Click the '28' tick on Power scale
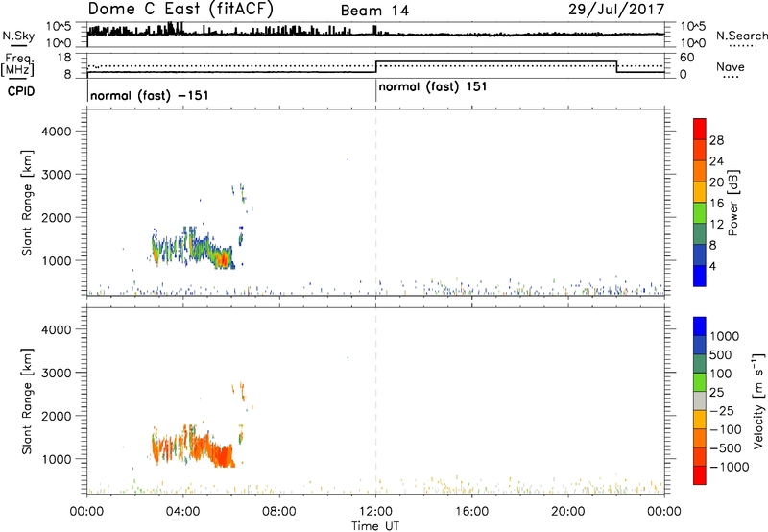The image size is (768, 532). click(x=716, y=140)
